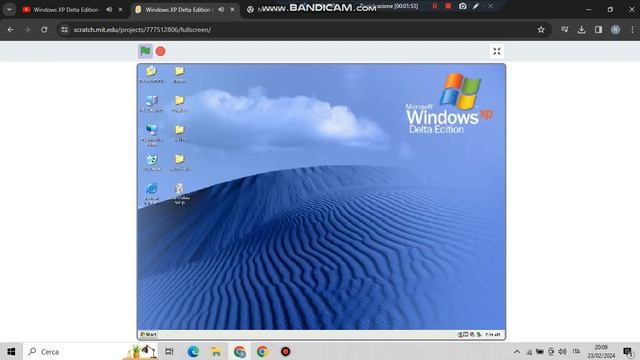Open the Chrome profile avatar
This screenshot has width=640, height=360.
(616, 29)
